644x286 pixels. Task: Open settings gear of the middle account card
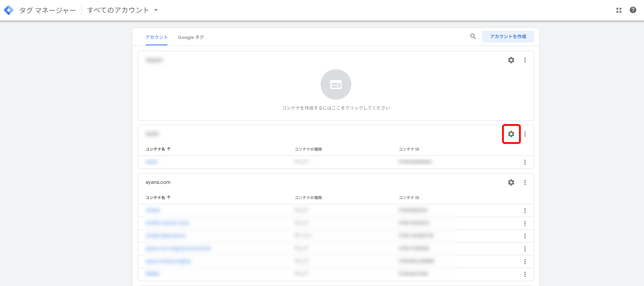tap(511, 134)
